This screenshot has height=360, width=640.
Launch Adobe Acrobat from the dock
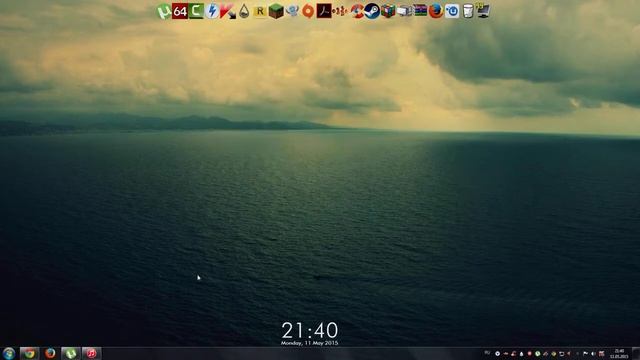(x=324, y=11)
